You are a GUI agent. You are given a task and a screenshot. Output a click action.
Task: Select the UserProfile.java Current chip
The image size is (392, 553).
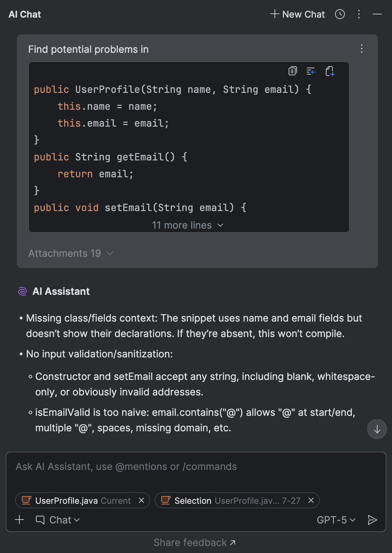pos(77,501)
